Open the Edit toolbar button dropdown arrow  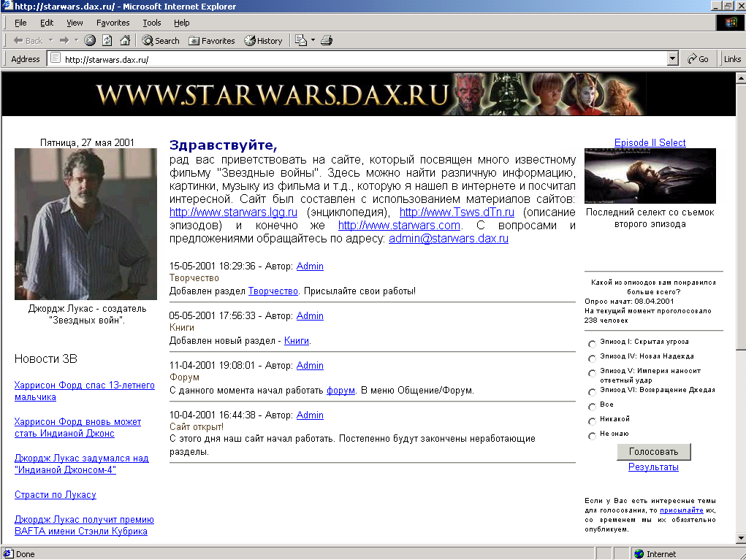pyautogui.click(x=313, y=41)
